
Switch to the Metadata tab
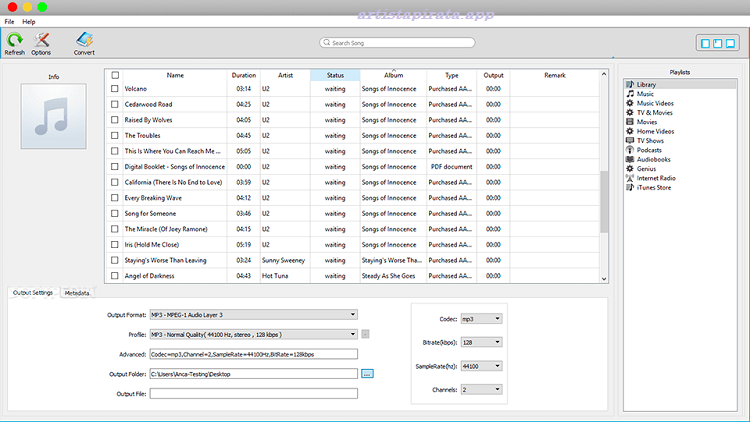click(78, 293)
